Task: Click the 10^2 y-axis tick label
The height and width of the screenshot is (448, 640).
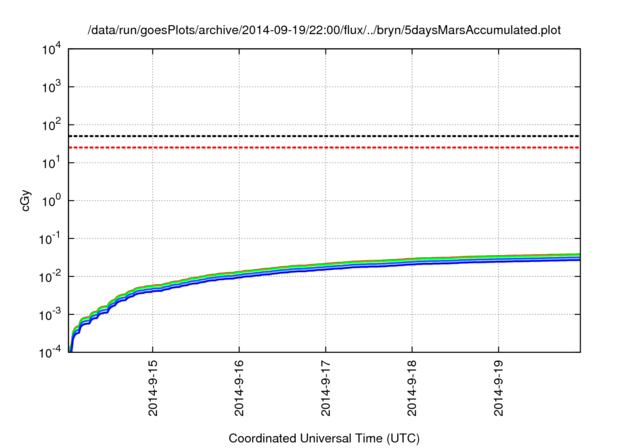Action: [x=51, y=125]
